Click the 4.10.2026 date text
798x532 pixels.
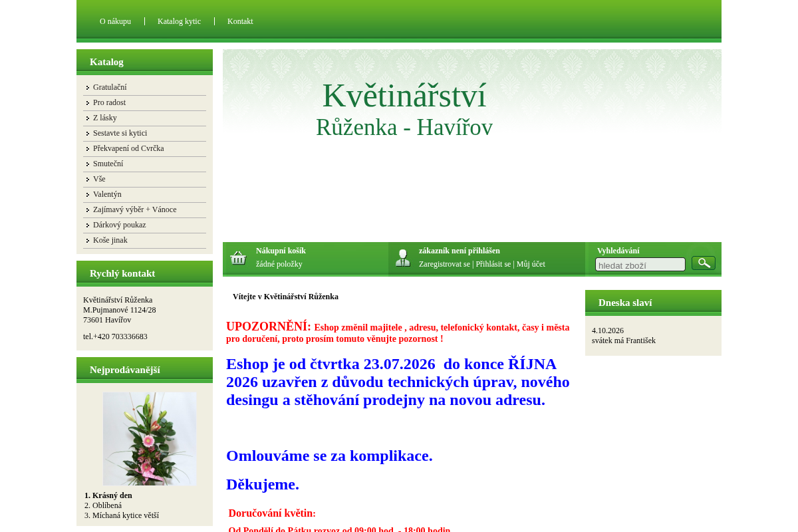[608, 331]
